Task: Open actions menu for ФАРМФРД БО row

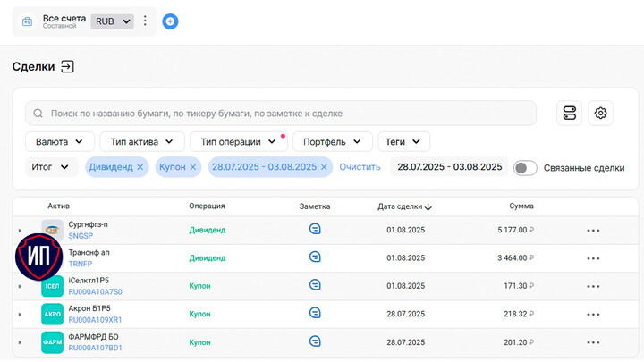Action: [x=593, y=342]
